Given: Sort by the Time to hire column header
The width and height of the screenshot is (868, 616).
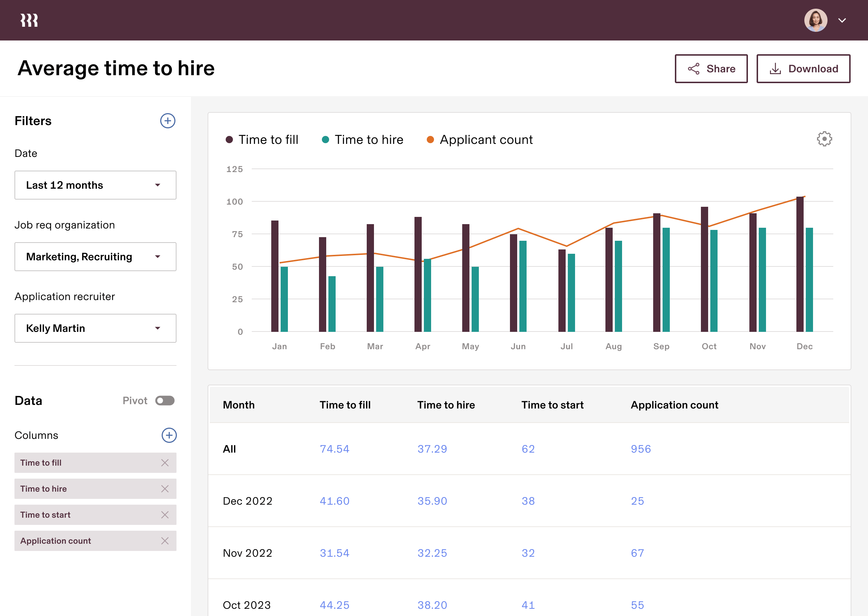Looking at the screenshot, I should pyautogui.click(x=446, y=405).
